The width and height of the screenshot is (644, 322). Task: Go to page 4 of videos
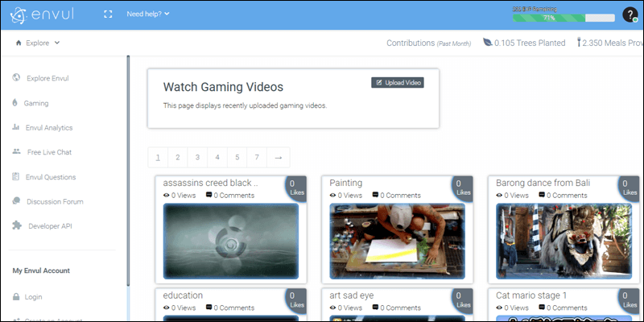coord(217,157)
